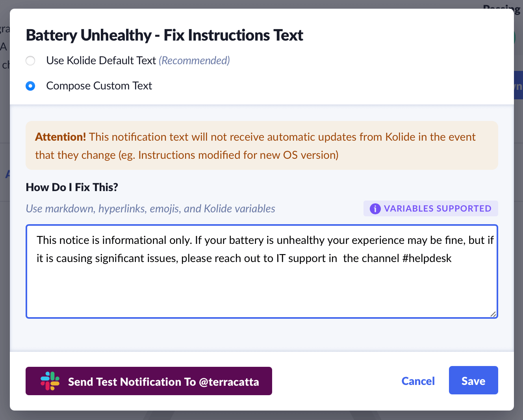Select the Use Kolide Default Text radio button
This screenshot has height=420, width=523.
pos(30,61)
